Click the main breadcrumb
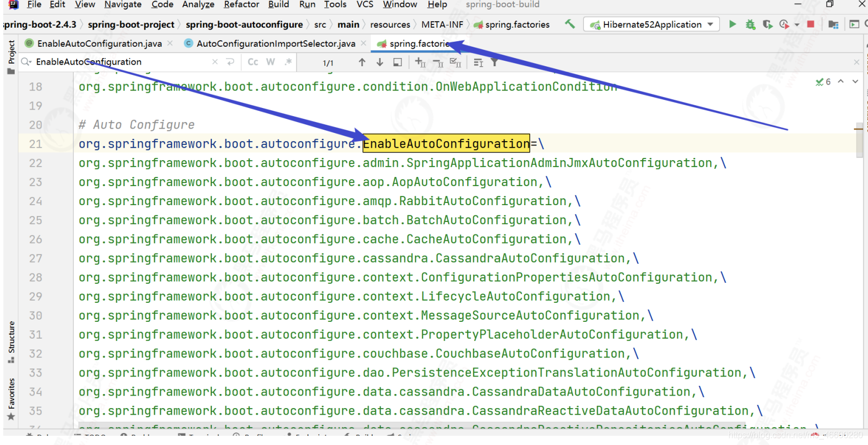Screen dimensions: 868x445 [x=348, y=24]
